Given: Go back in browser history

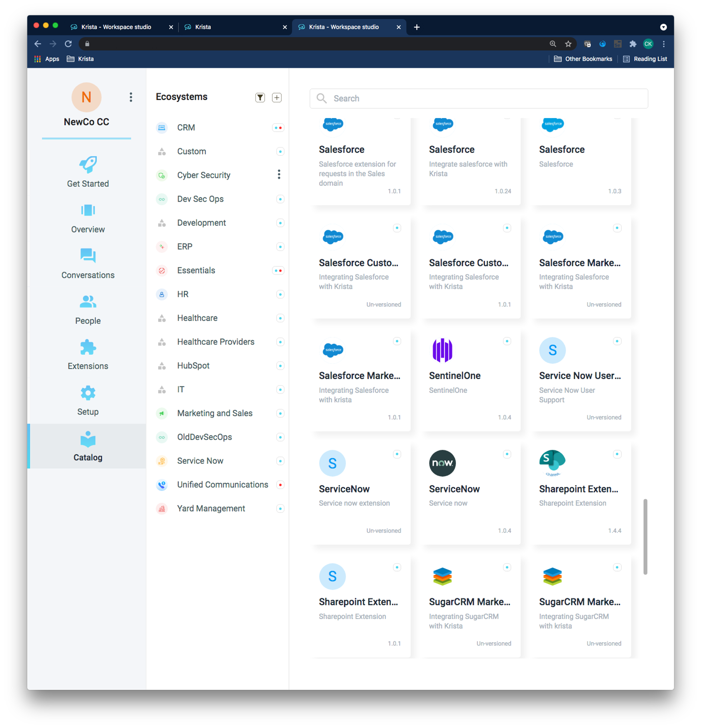Looking at the screenshot, I should point(38,44).
